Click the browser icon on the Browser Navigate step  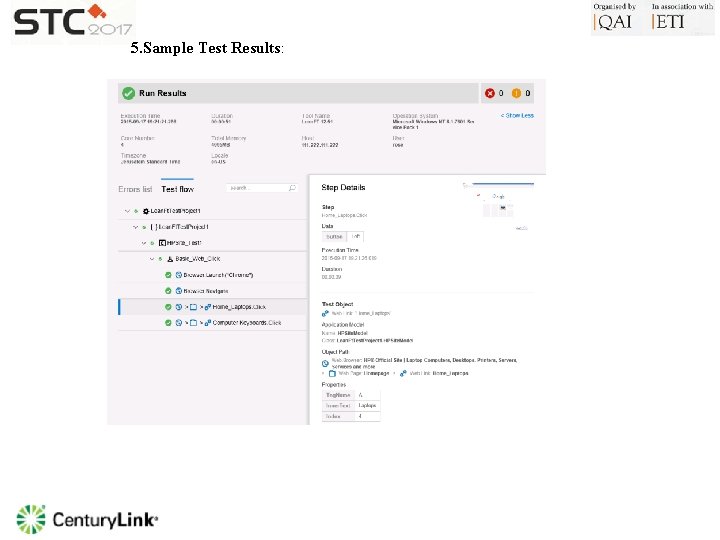[179, 291]
